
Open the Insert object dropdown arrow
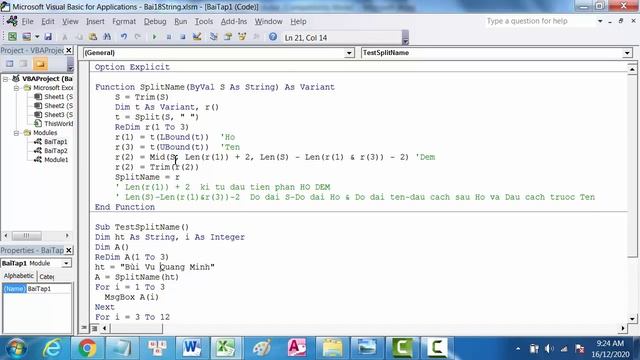[x=37, y=37]
